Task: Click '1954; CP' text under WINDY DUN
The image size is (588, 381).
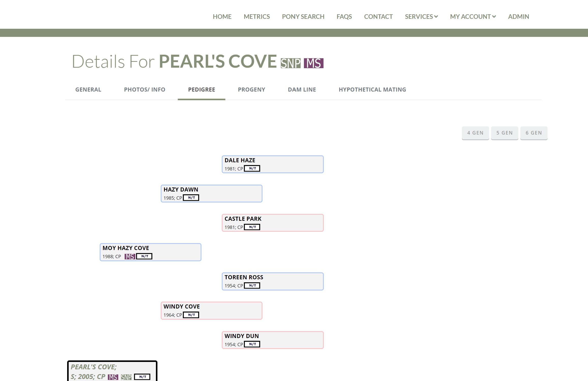Action: [x=234, y=344]
